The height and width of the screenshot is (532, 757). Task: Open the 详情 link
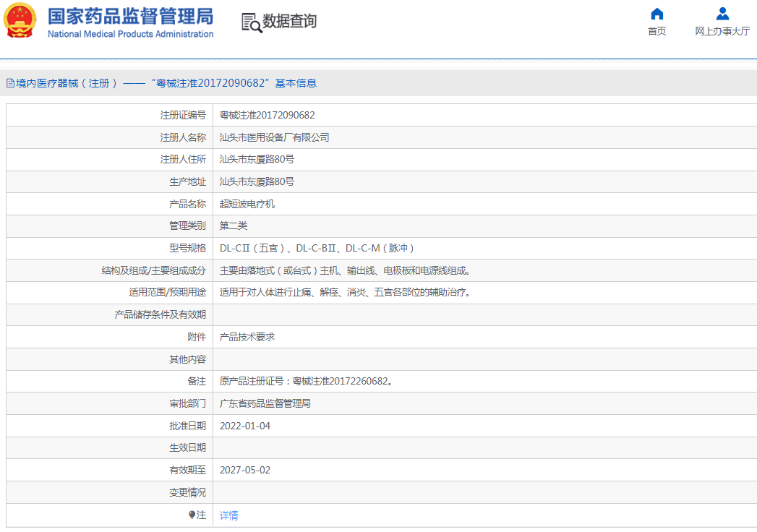(228, 515)
